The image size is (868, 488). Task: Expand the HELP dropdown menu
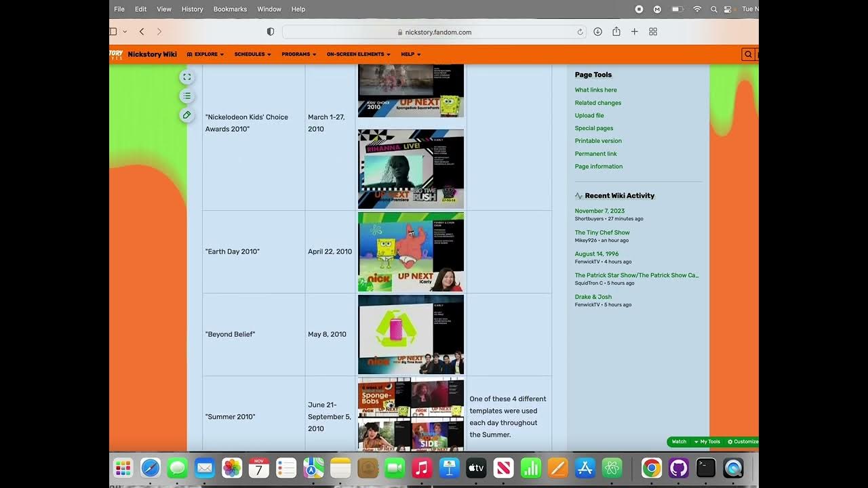412,54
